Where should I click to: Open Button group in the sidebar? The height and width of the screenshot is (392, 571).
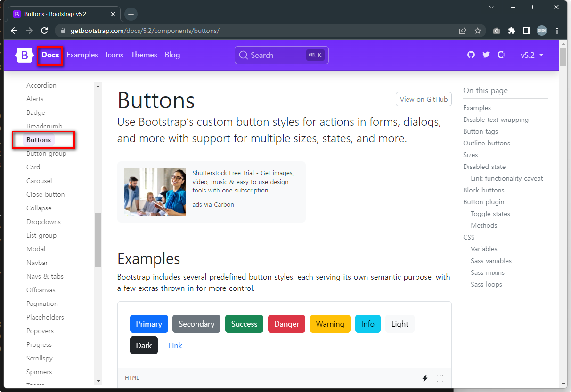pyautogui.click(x=47, y=153)
